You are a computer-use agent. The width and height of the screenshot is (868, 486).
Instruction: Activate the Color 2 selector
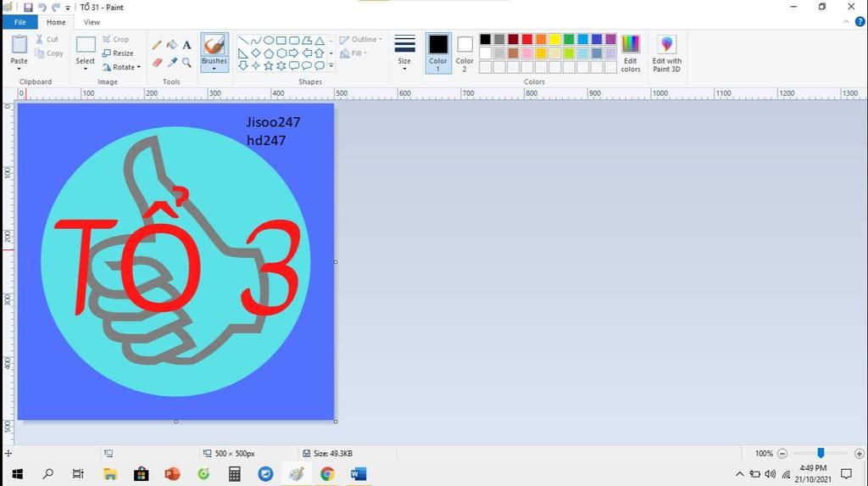pos(465,53)
